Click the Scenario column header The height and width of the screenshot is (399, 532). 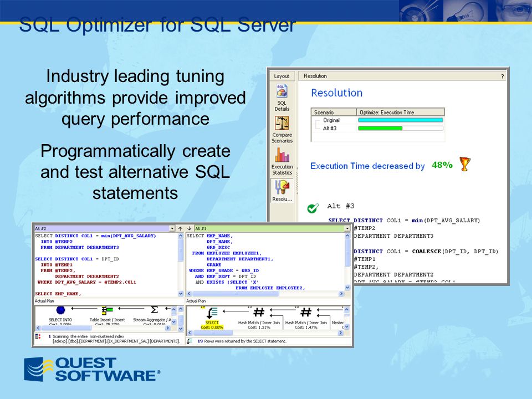pyautogui.click(x=334, y=112)
